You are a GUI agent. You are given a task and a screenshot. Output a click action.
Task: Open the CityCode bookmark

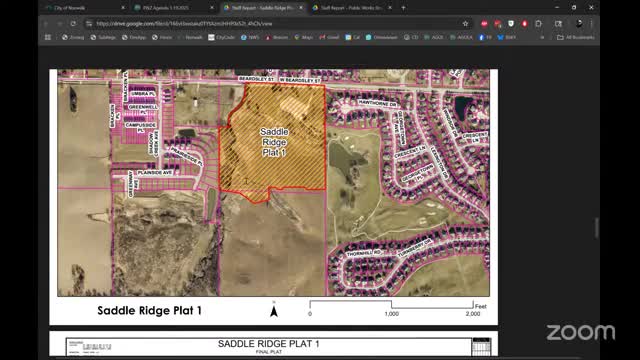(x=222, y=37)
